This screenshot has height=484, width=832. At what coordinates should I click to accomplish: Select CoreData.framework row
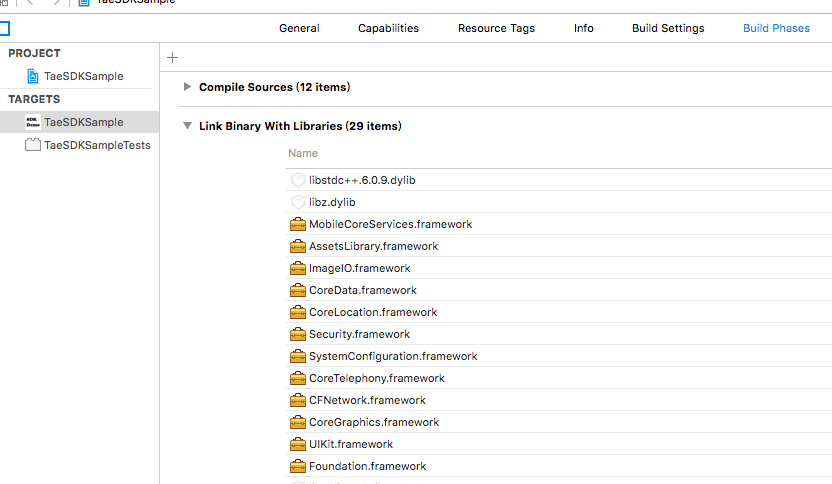pyautogui.click(x=559, y=290)
